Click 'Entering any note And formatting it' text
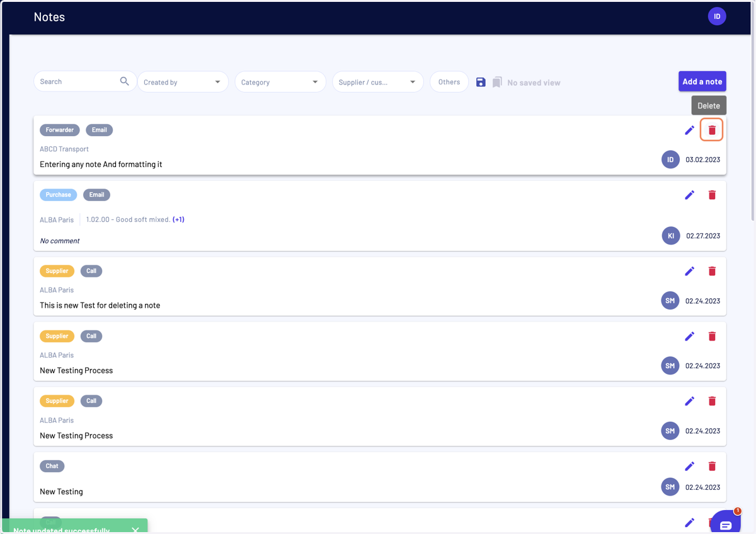The height and width of the screenshot is (534, 756). (101, 164)
